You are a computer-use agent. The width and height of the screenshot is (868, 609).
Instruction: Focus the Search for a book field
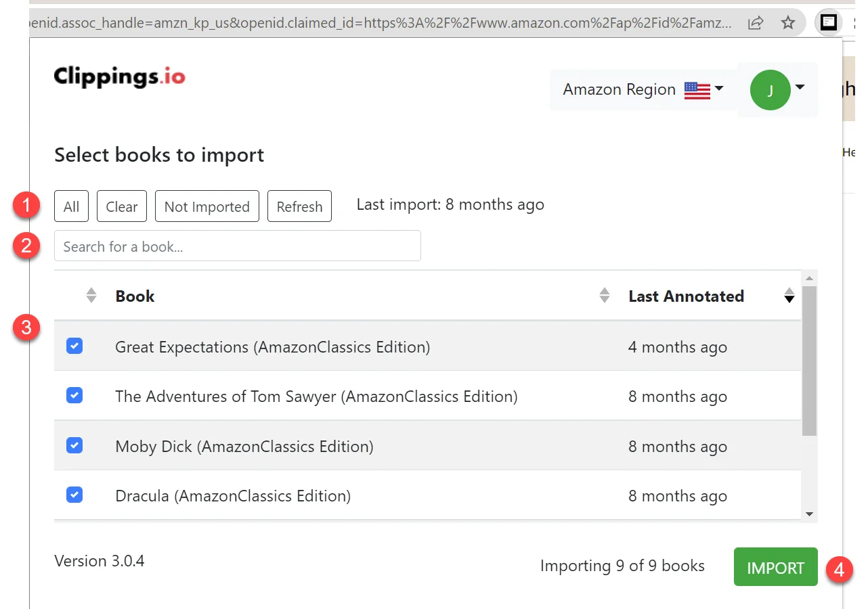[238, 246]
